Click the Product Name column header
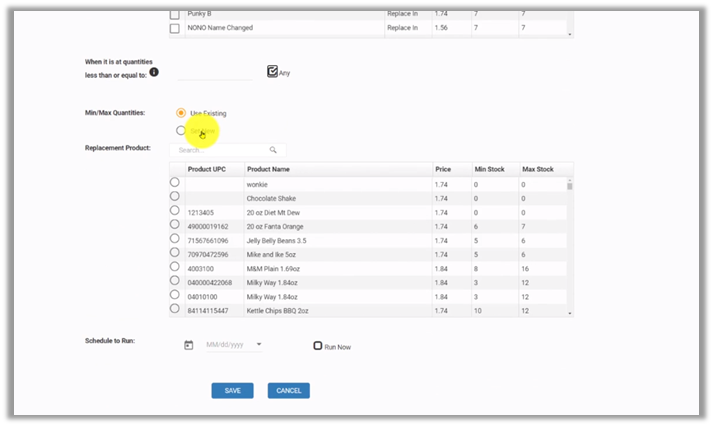Image resolution: width=713 pixels, height=426 pixels. (x=268, y=169)
